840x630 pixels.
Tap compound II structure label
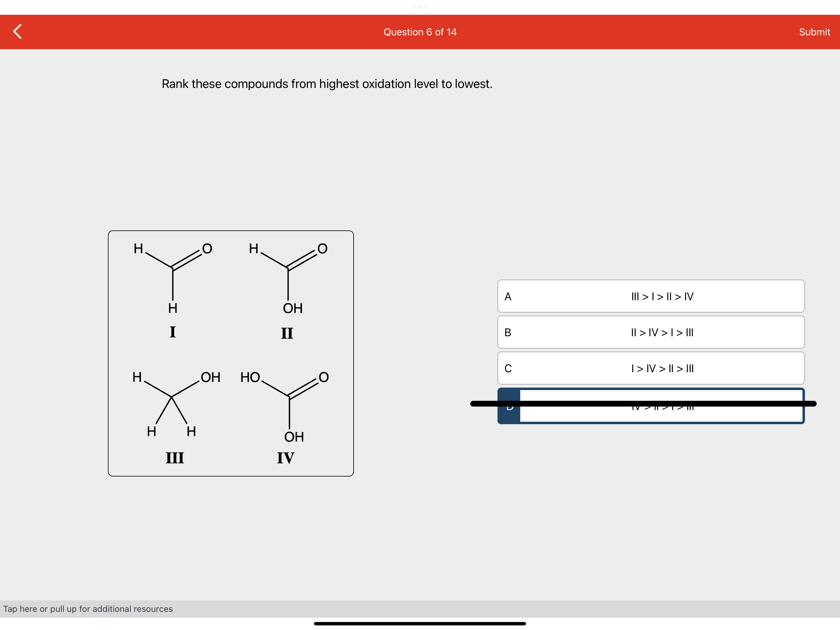(x=287, y=333)
